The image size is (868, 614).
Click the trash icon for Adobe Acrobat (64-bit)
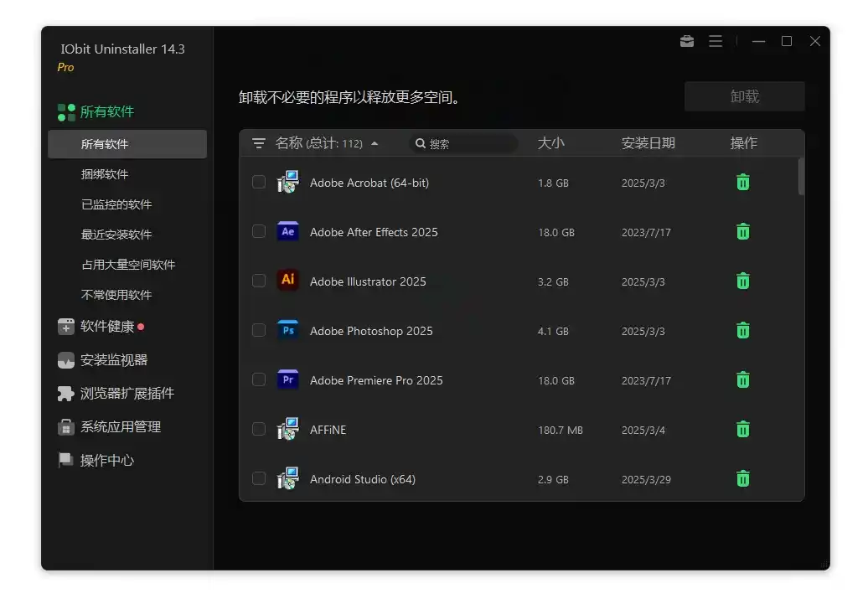tap(743, 182)
